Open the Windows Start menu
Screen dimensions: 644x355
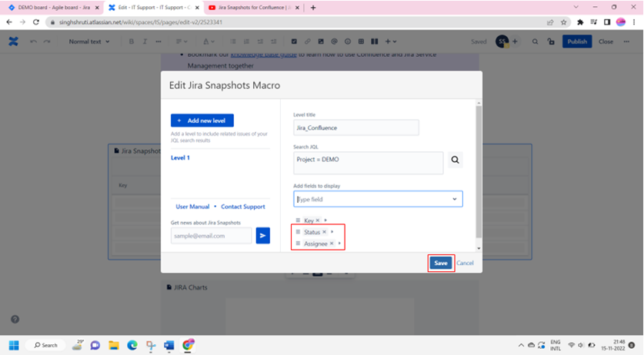tap(14, 345)
